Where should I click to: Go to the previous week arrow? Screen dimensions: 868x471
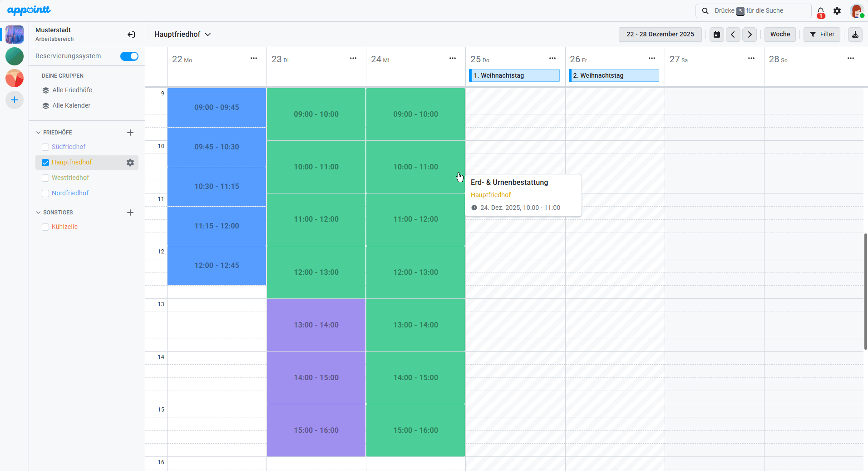pyautogui.click(x=733, y=35)
